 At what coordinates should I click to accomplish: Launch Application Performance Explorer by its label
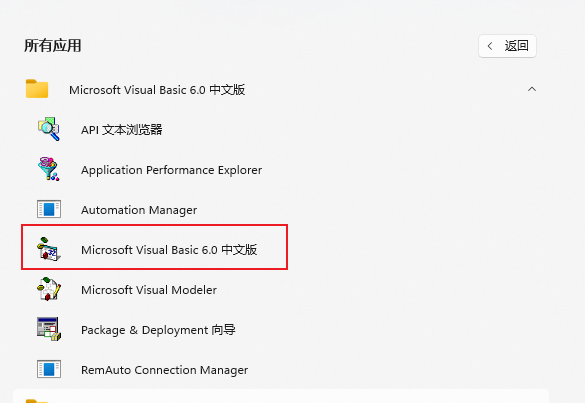[x=172, y=170]
